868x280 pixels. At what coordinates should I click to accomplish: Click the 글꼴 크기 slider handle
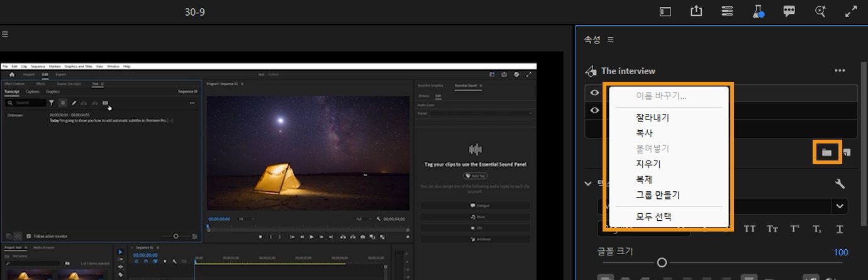click(x=662, y=262)
